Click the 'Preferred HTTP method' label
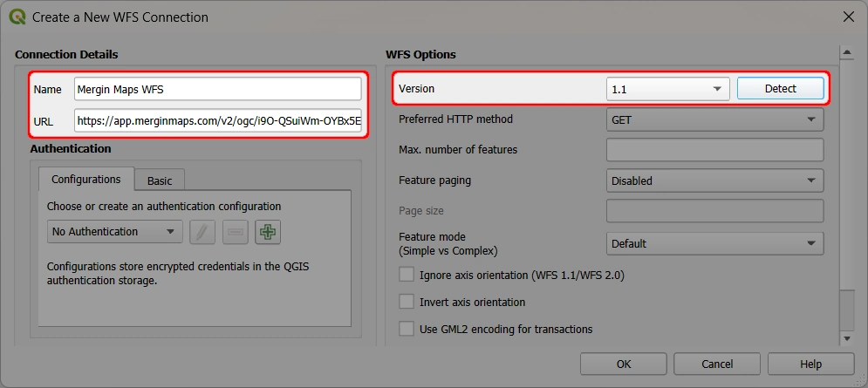 click(455, 119)
